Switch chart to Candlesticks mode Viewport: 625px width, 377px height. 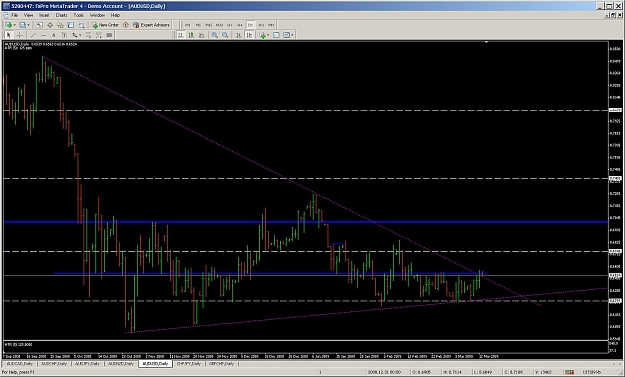pyautogui.click(x=191, y=35)
